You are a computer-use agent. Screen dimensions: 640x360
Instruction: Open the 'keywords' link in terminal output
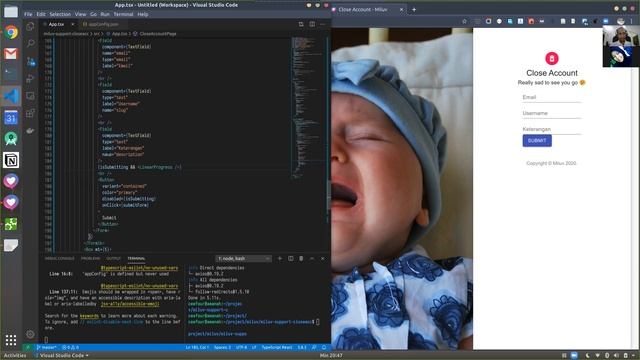tap(89, 316)
